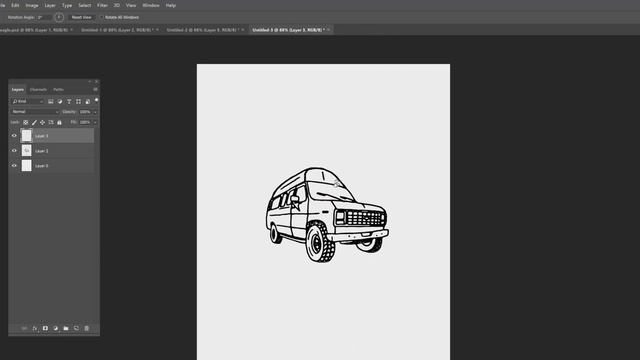Image resolution: width=640 pixels, height=360 pixels.
Task: Select the Layer 0 thumbnail
Action: point(27,166)
